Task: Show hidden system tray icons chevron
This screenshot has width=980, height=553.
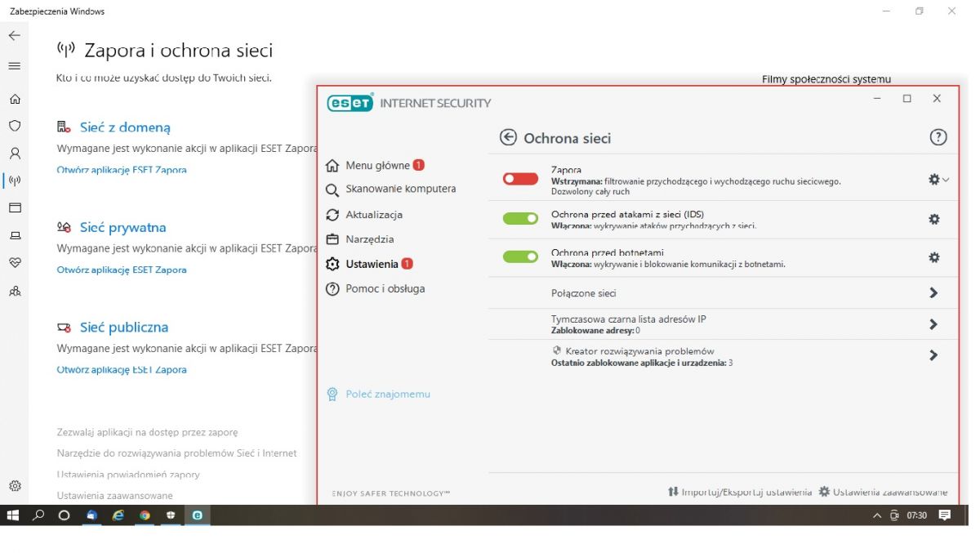Action: click(x=877, y=515)
